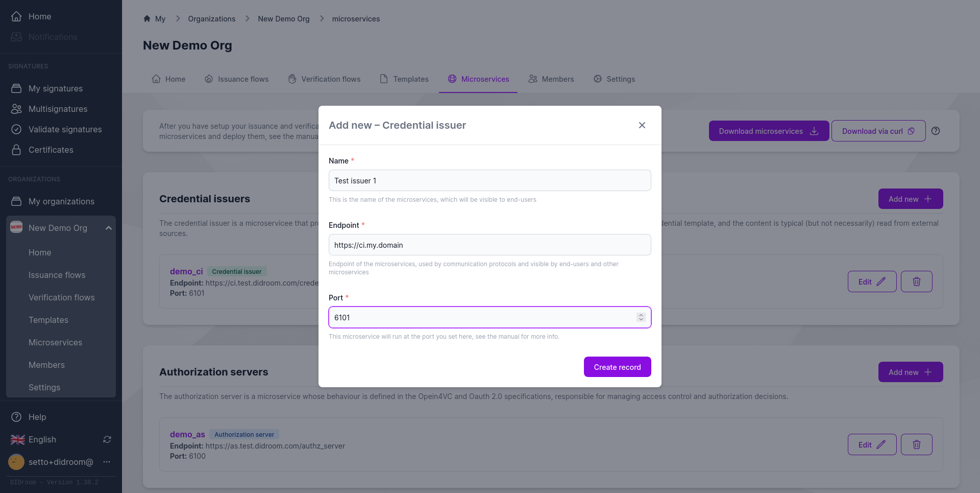
Task: Open Validate signatures in sidebar
Action: coord(65,129)
